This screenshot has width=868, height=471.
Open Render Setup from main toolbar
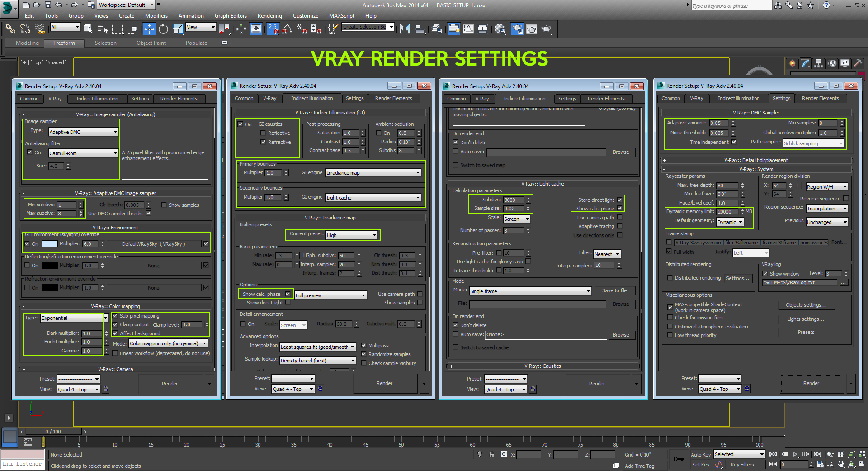(517, 29)
